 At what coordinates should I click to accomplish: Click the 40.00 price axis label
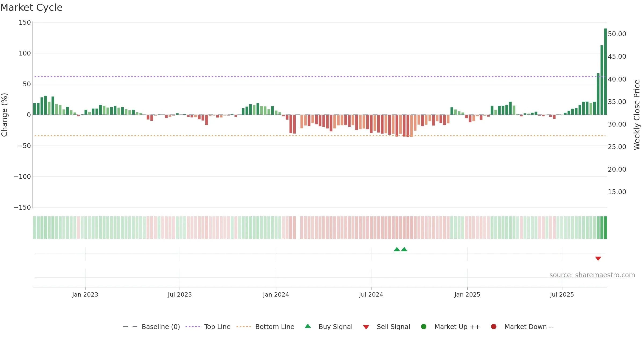pyautogui.click(x=617, y=79)
